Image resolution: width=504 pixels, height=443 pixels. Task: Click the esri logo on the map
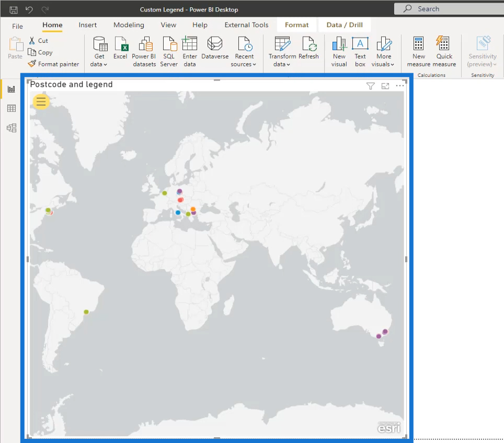coord(389,427)
